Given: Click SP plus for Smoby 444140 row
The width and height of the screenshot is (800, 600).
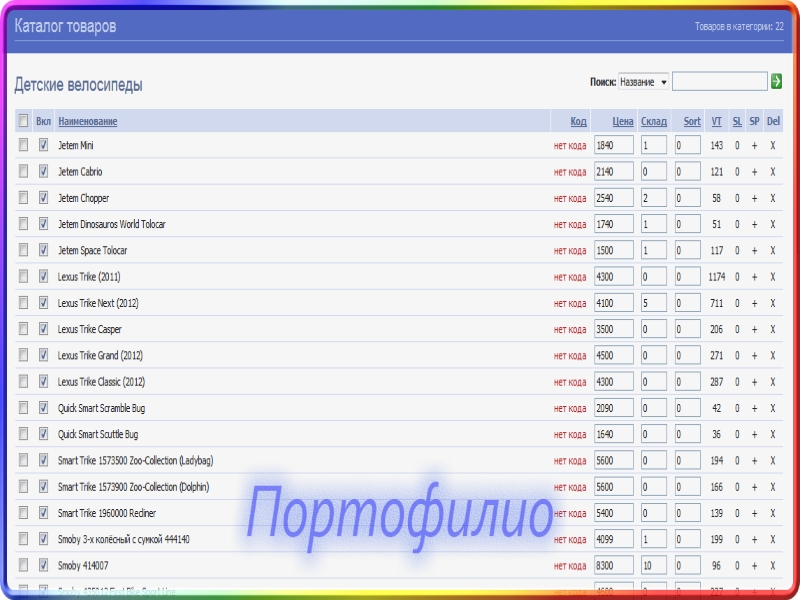Looking at the screenshot, I should click(754, 540).
